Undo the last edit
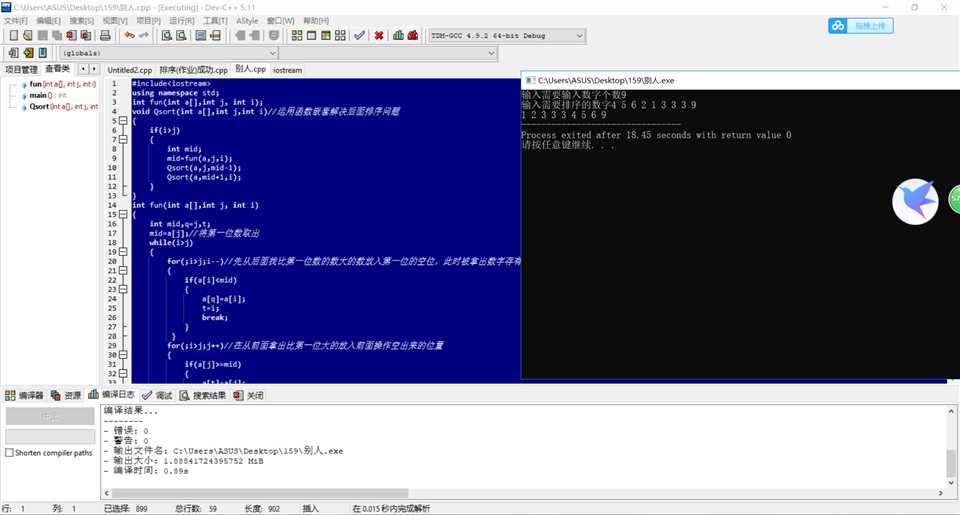The image size is (960, 515). (129, 36)
